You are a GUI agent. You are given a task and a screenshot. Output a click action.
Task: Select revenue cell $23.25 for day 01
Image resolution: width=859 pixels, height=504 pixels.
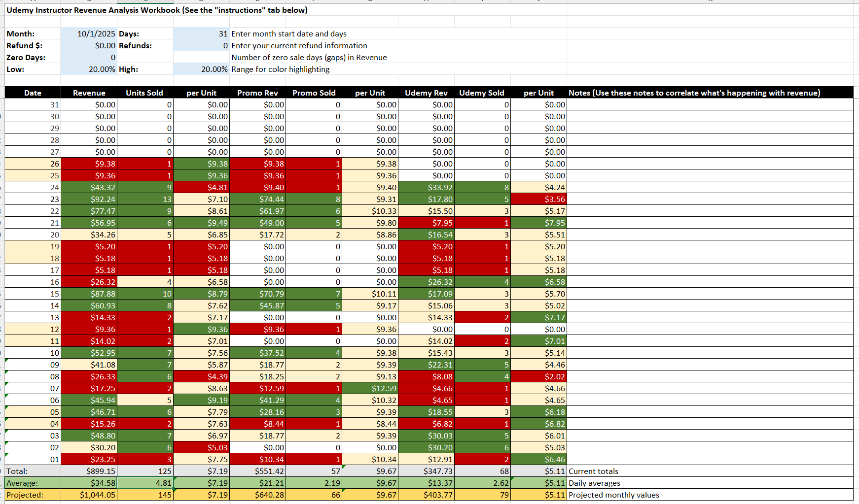(x=89, y=459)
